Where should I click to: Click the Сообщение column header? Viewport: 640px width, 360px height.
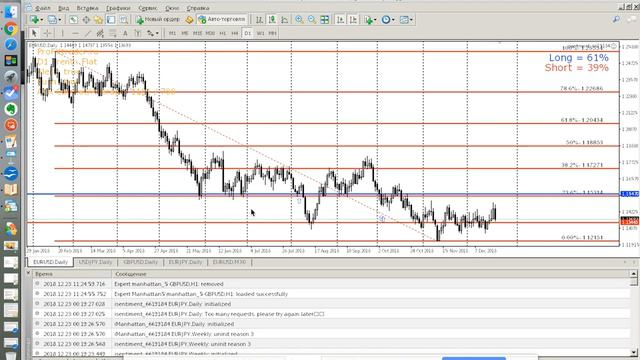(x=371, y=274)
